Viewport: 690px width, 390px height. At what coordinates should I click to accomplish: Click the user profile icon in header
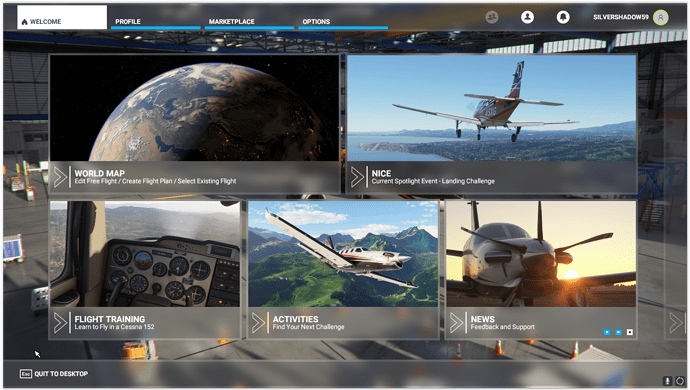pyautogui.click(x=527, y=17)
